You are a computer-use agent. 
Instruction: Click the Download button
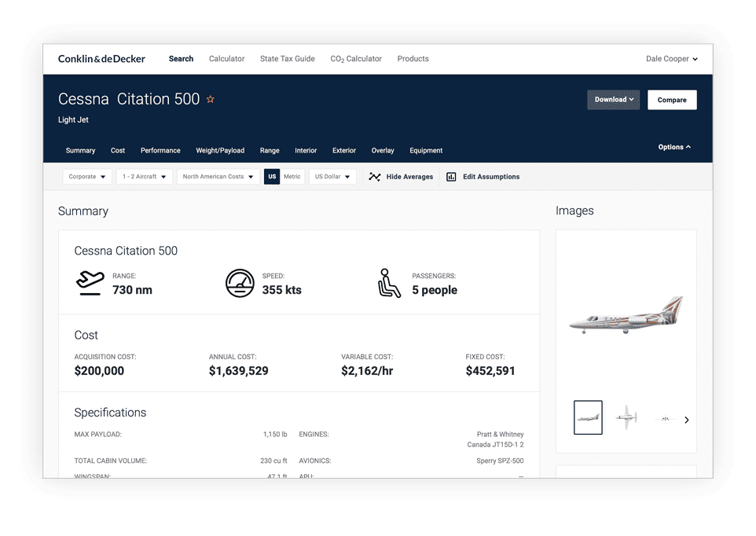point(614,100)
